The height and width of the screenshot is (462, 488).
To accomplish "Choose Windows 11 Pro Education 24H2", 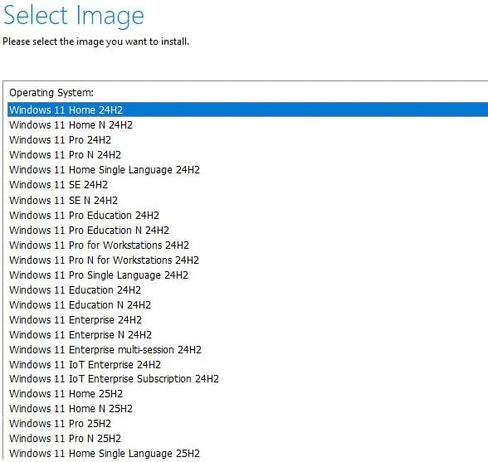I will click(84, 215).
